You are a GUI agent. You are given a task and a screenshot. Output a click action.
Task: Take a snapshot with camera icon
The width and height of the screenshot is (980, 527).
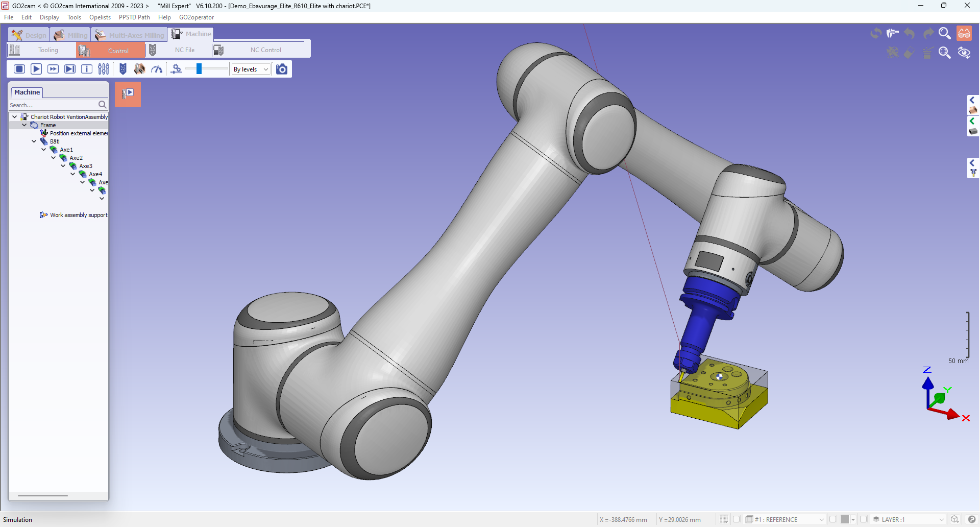[x=282, y=69]
